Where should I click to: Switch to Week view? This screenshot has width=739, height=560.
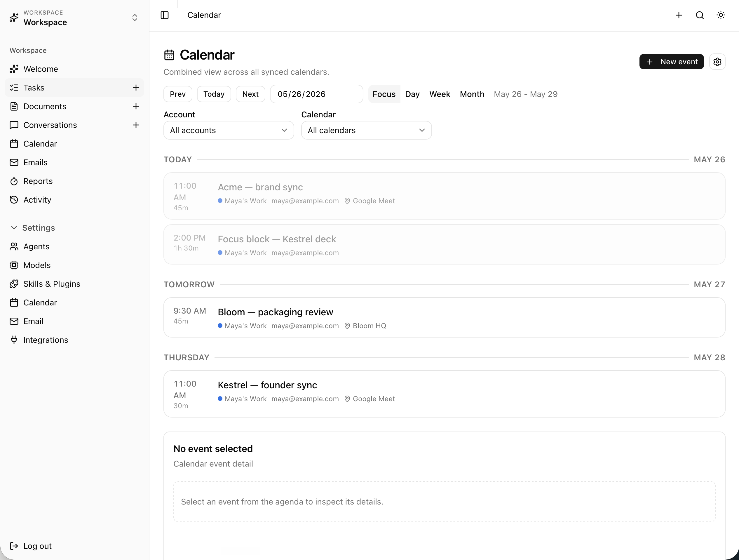(x=440, y=94)
